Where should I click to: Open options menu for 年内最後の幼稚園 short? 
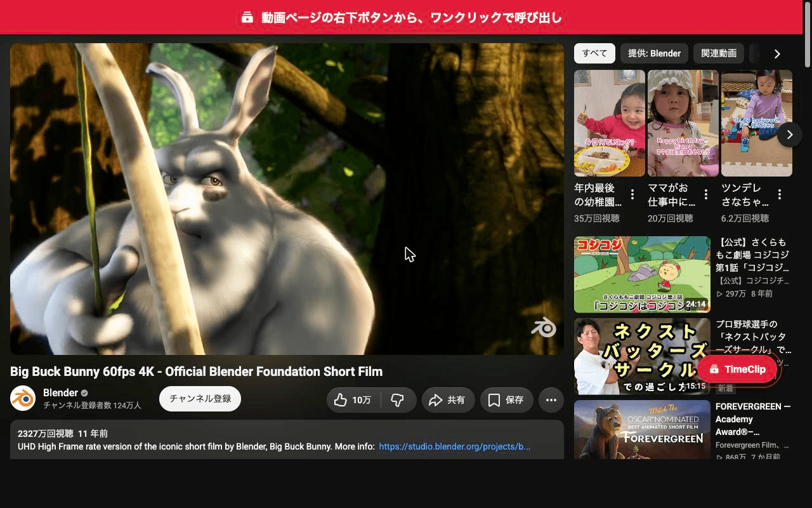click(632, 194)
